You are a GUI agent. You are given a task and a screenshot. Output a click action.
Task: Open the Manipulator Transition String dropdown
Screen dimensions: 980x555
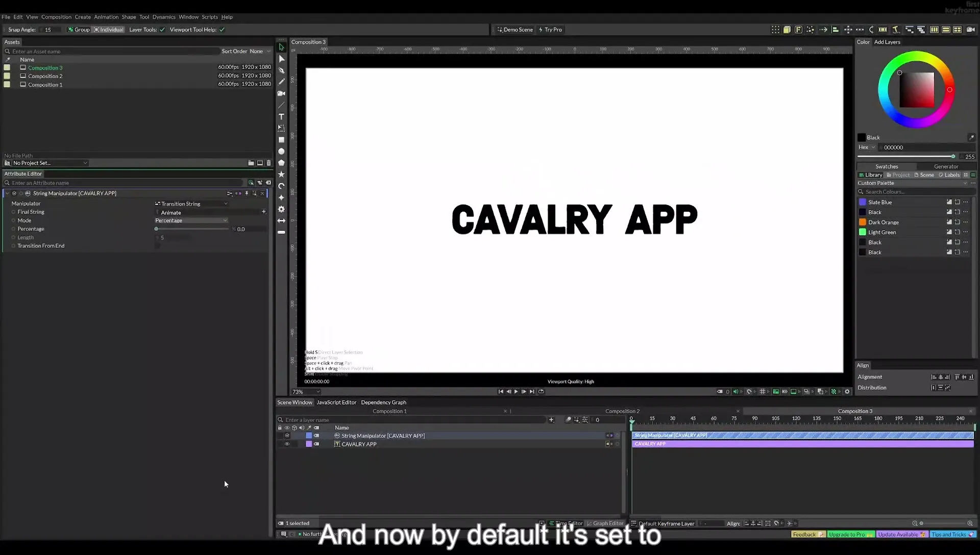click(191, 204)
